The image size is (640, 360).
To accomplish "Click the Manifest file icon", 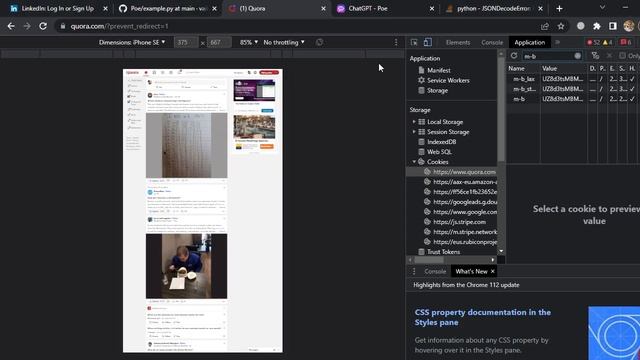I will [x=422, y=70].
